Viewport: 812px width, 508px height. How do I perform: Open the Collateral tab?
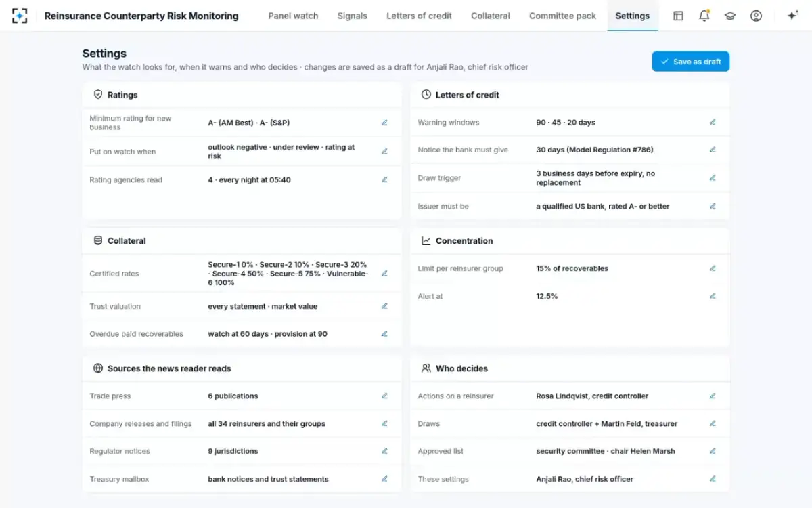click(x=491, y=16)
